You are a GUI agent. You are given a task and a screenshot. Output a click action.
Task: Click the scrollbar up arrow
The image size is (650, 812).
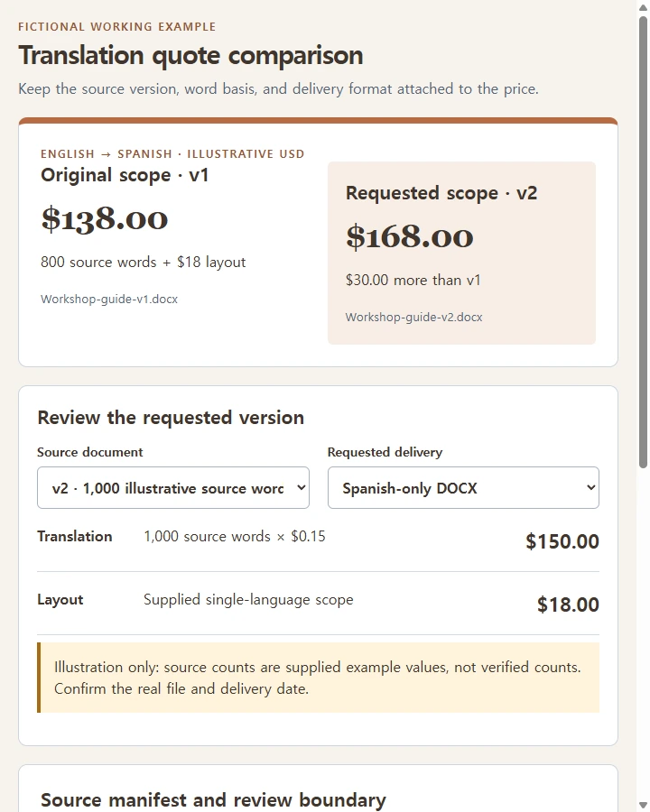pyautogui.click(x=644, y=7)
